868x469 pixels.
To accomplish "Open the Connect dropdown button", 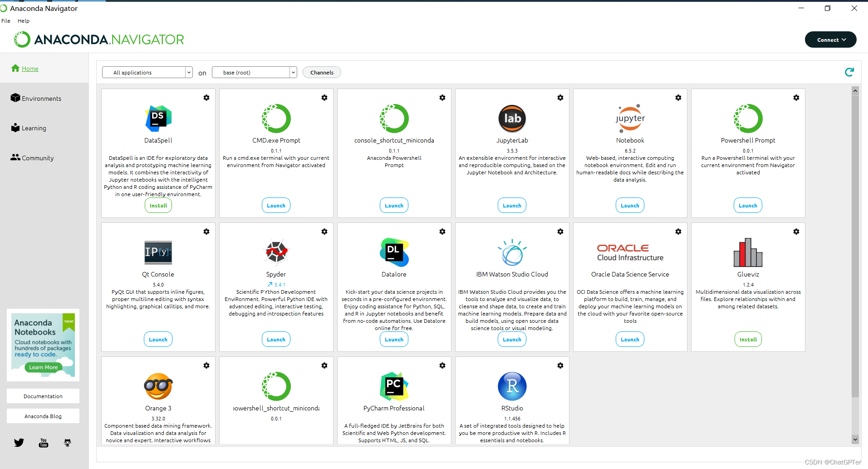I will pos(831,39).
